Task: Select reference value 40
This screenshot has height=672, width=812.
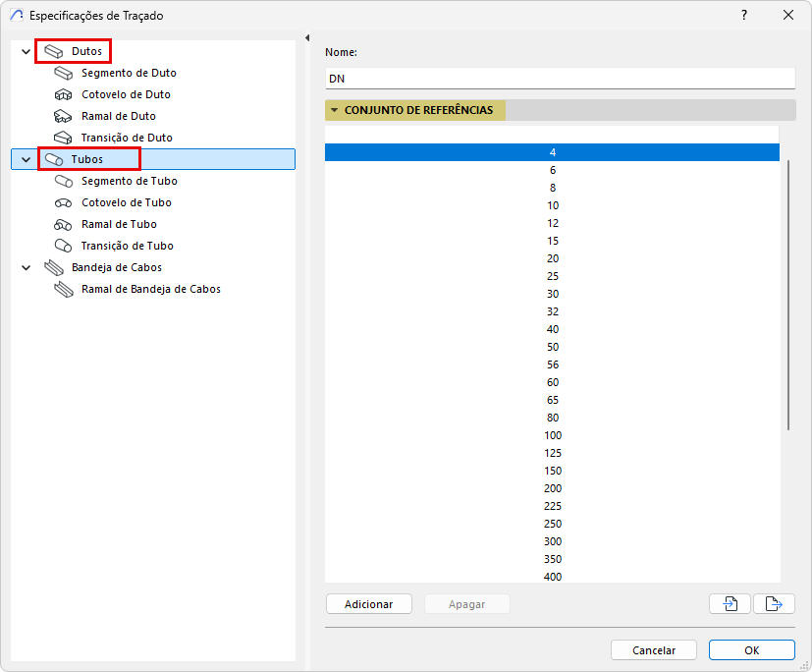Action: (x=552, y=329)
